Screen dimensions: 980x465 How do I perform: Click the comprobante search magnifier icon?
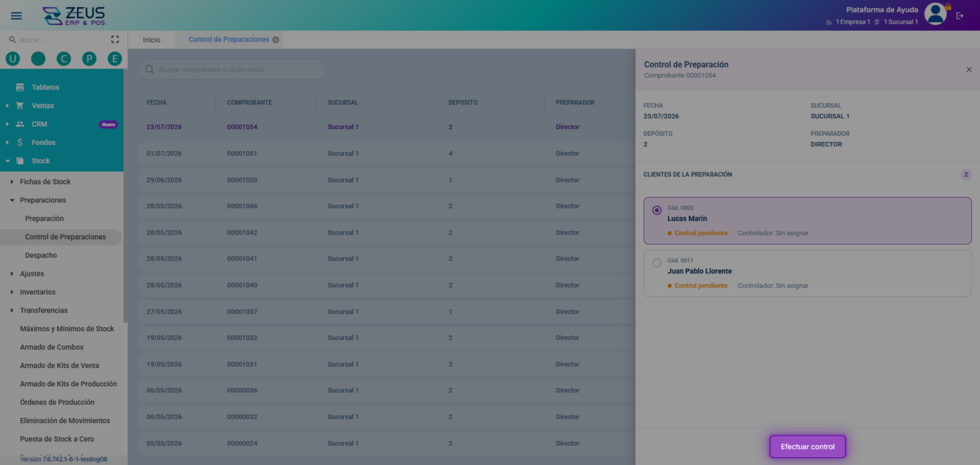click(x=150, y=69)
